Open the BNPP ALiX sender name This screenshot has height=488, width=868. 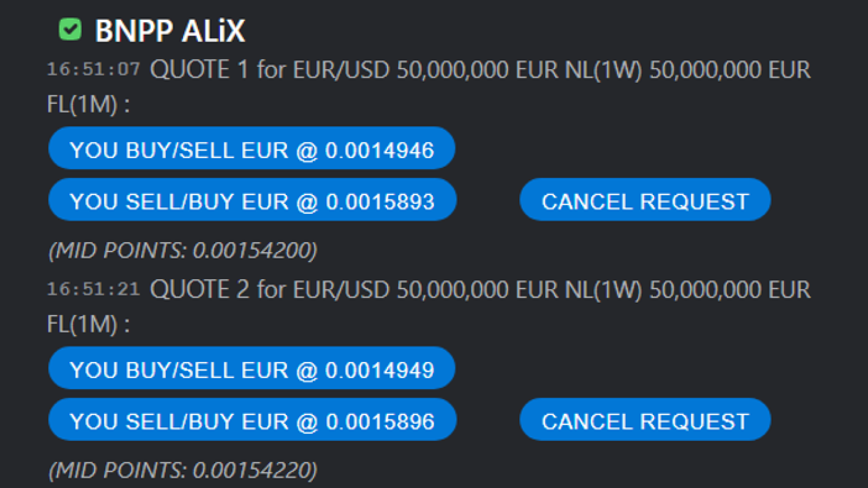coord(170,31)
